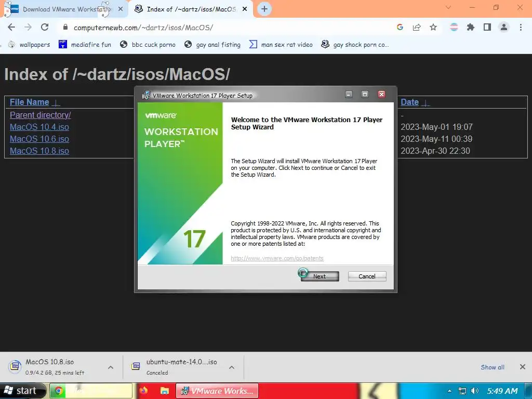Viewport: 532px width, 399px height.
Task: Download MacOS 10.6.iso
Action: pos(39,139)
